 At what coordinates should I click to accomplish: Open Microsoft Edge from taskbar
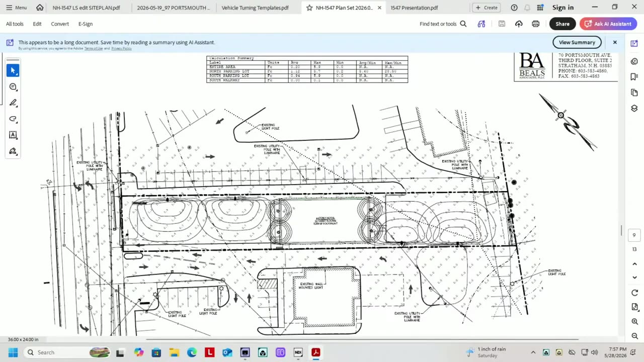192,352
